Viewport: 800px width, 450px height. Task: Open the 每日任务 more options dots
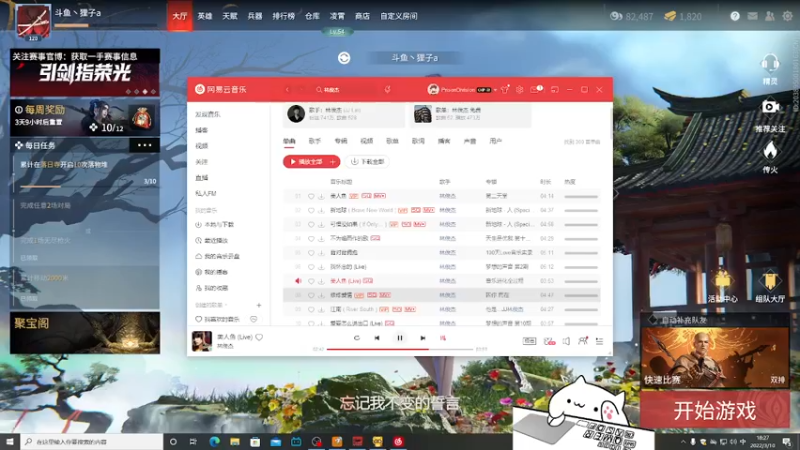click(x=144, y=145)
